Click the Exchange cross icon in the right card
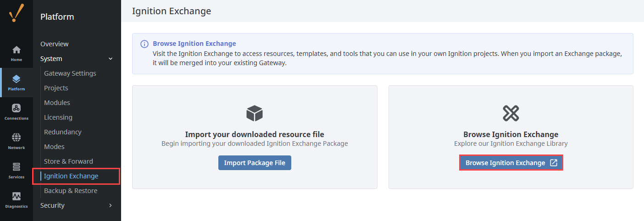Image resolution: width=644 pixels, height=221 pixels. [x=511, y=113]
